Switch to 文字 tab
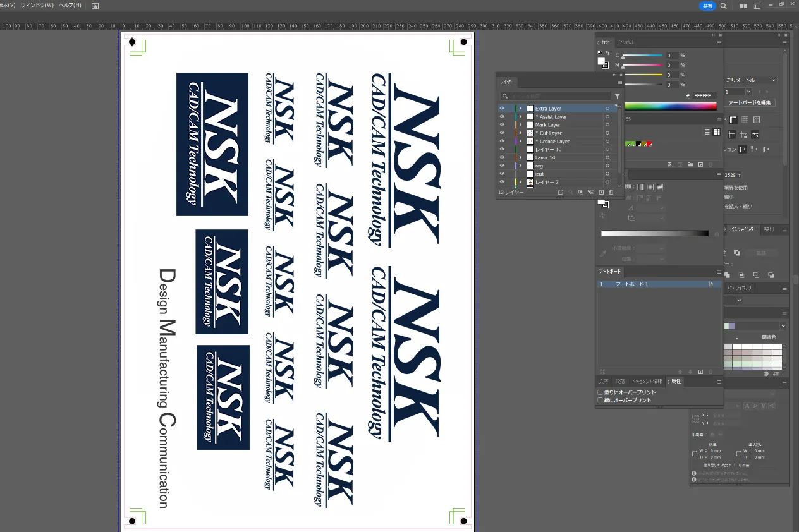Viewport: 799px width, 532px height. coord(604,382)
